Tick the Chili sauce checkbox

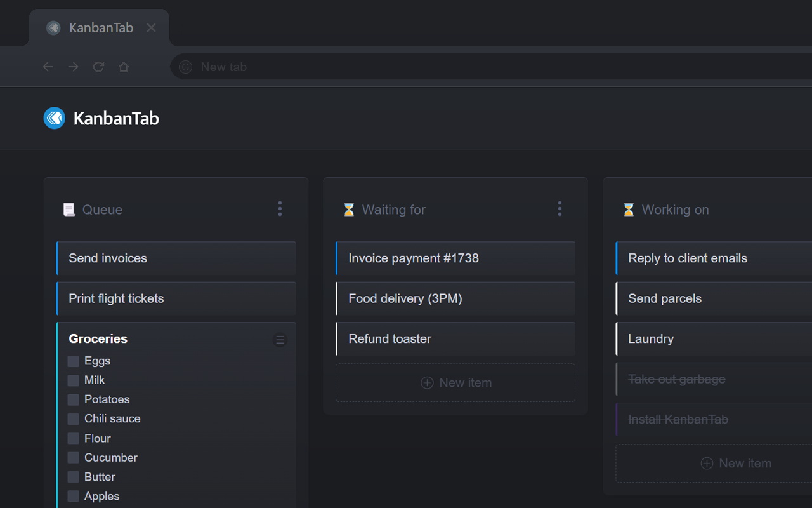pyautogui.click(x=74, y=419)
